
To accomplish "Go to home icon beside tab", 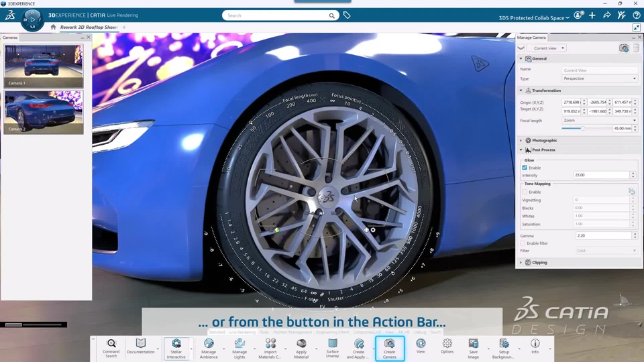I will pos(53,27).
